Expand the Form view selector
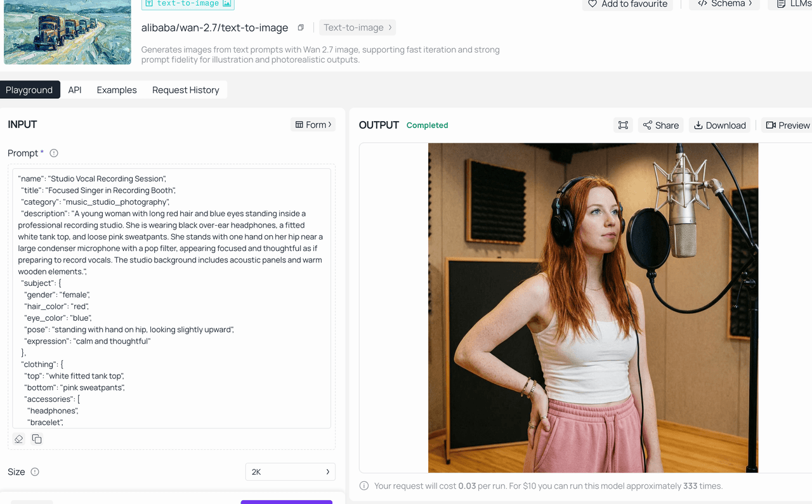The width and height of the screenshot is (812, 504). tap(313, 124)
